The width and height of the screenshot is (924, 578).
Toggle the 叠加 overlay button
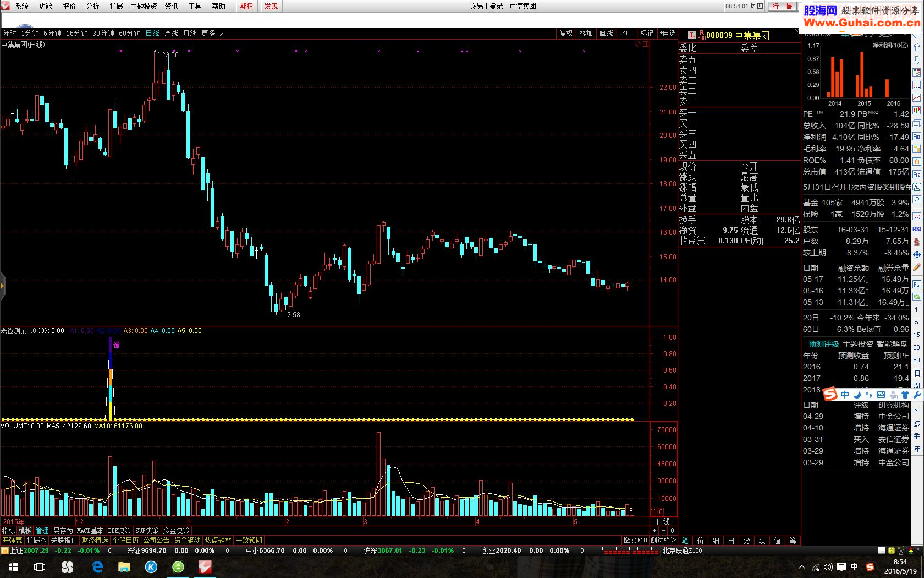click(586, 34)
